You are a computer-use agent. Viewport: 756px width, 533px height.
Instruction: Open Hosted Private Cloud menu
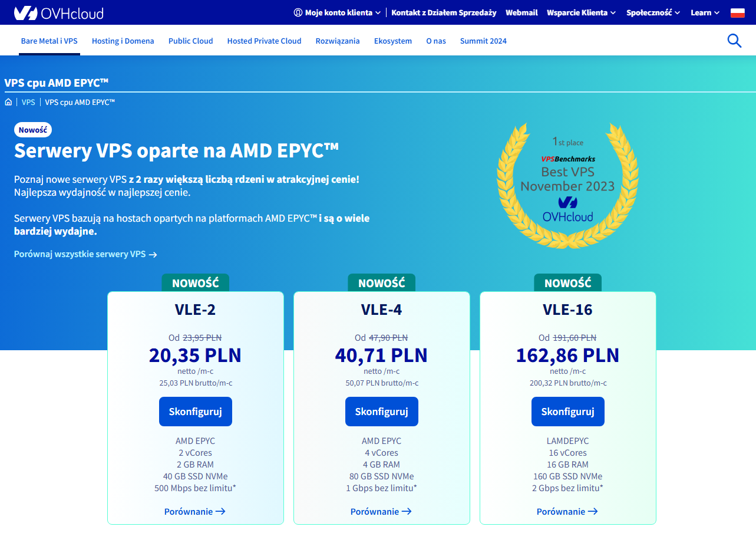(x=264, y=41)
